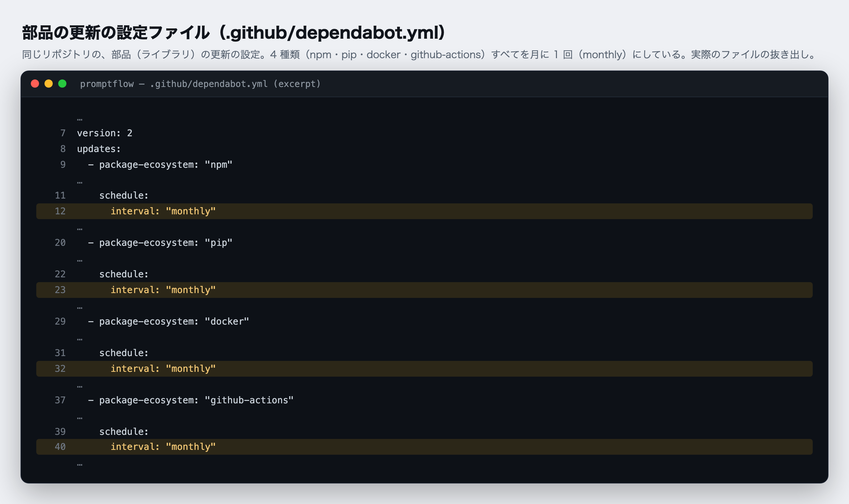Click the red close dot in title bar
The height and width of the screenshot is (504, 849).
(35, 84)
